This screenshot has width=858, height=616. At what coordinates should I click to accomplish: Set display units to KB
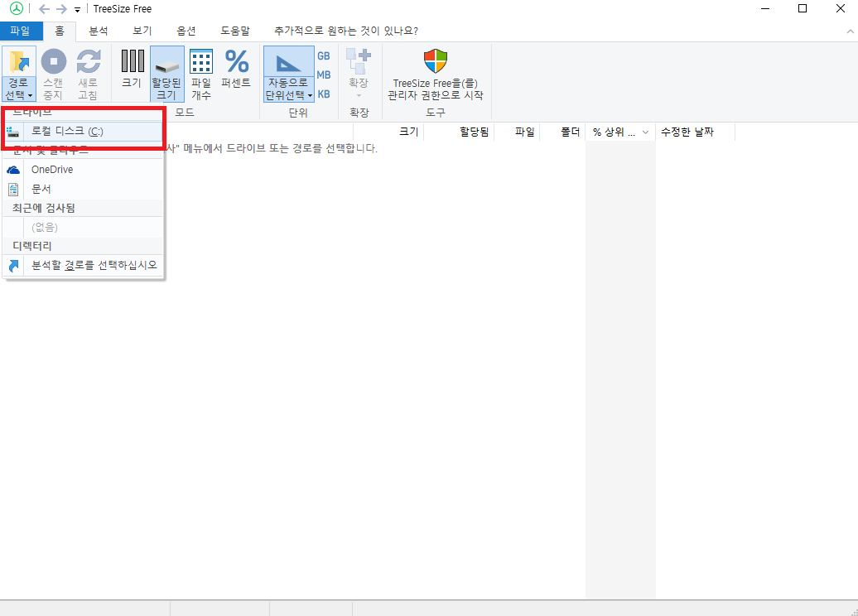(x=324, y=94)
